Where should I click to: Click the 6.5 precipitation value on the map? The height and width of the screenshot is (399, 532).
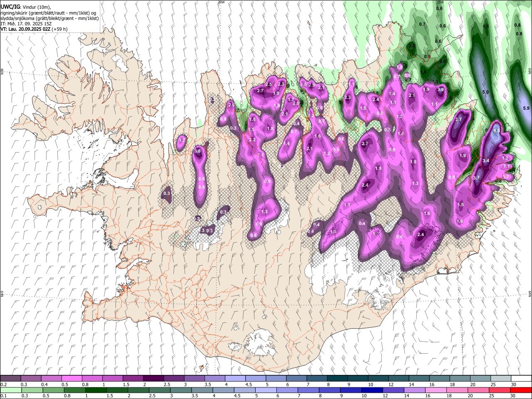(496, 131)
